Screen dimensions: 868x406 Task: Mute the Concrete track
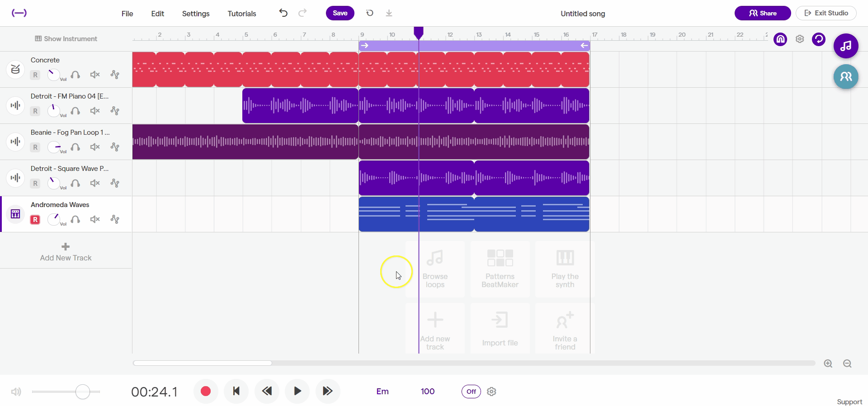[95, 75]
